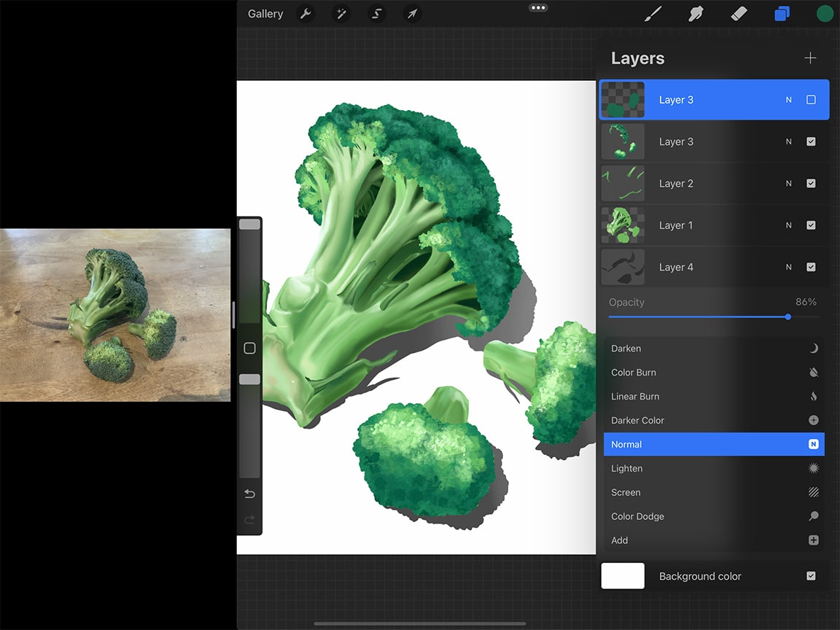
Task: Toggle Layer 4 visibility
Action: point(811,267)
